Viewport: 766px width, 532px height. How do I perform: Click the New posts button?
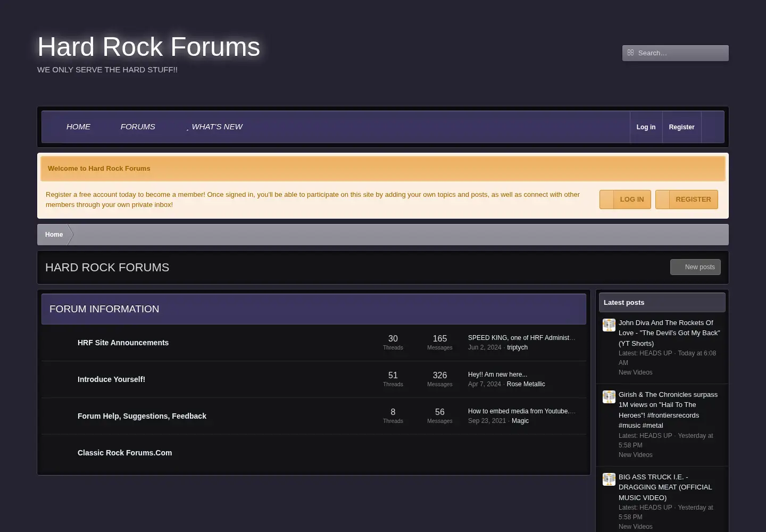[x=695, y=267]
